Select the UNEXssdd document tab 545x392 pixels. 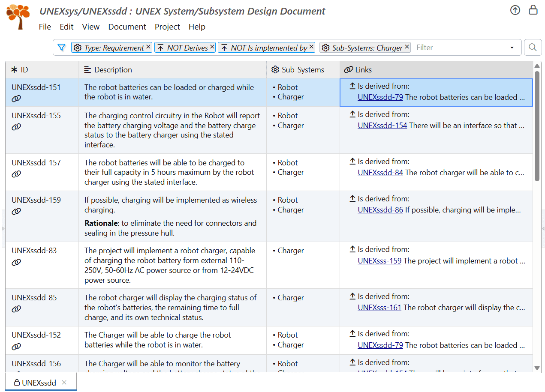pyautogui.click(x=39, y=383)
